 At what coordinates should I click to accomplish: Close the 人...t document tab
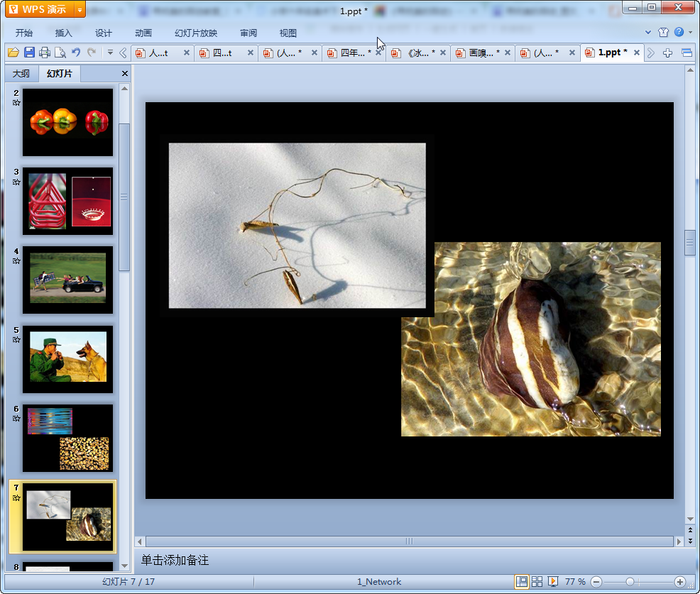187,53
